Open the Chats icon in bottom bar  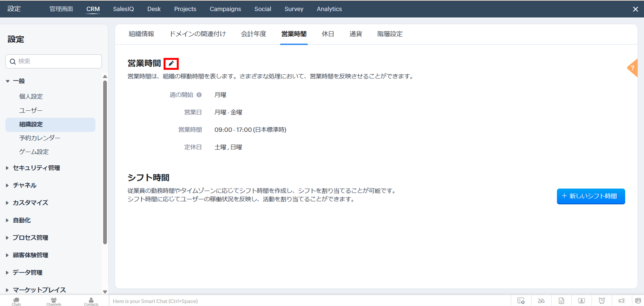[16, 301]
